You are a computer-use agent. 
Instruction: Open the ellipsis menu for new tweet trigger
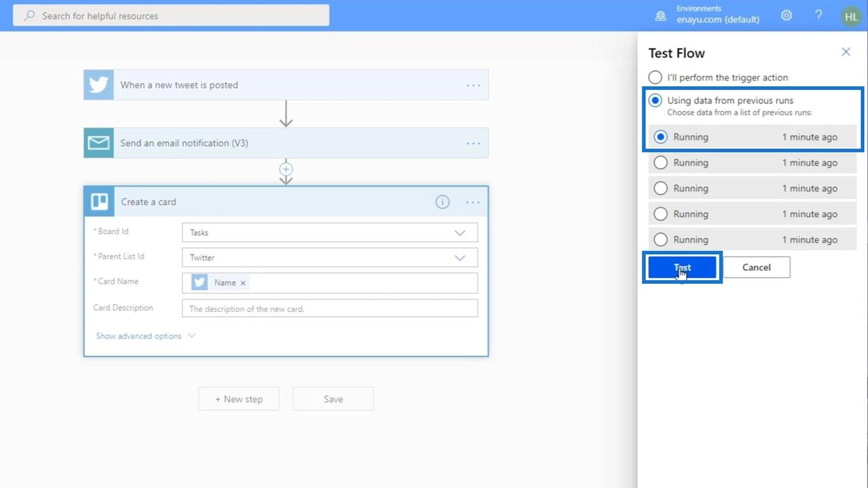[473, 85]
